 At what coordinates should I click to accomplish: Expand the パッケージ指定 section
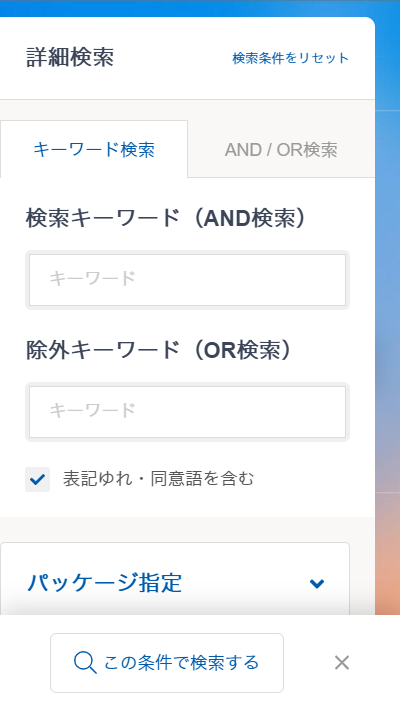point(175,583)
